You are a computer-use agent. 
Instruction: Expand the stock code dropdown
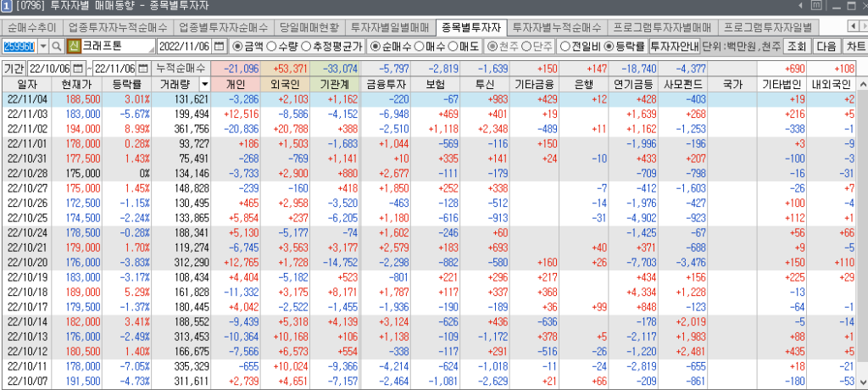tap(43, 46)
